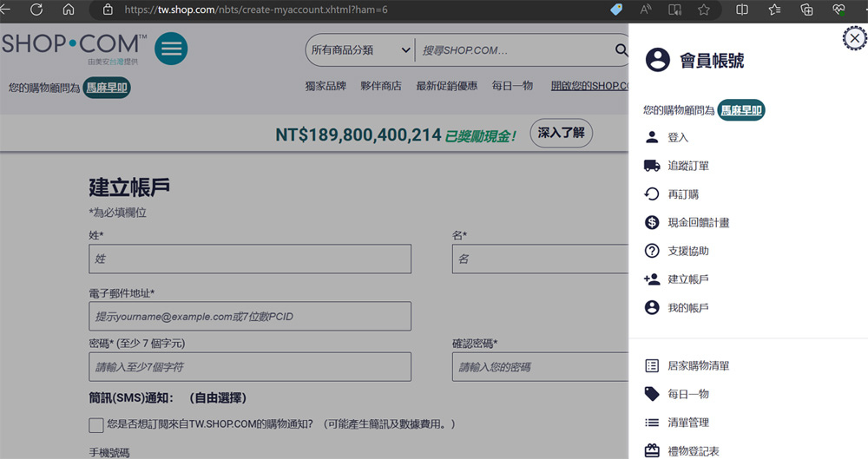Click the 禮物登記表 gift icon
This screenshot has height=459, width=868.
coord(652,450)
